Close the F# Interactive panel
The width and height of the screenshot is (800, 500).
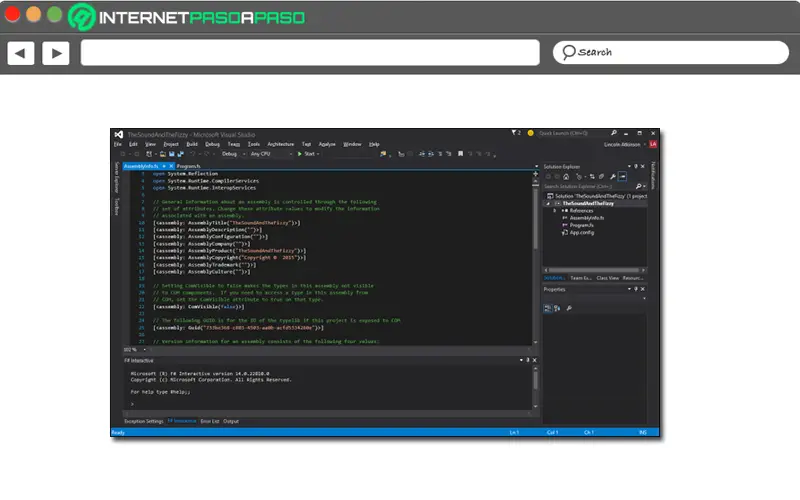pyautogui.click(x=535, y=360)
